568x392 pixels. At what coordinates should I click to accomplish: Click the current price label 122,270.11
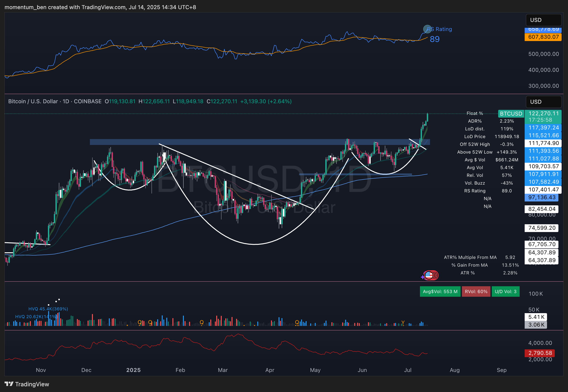point(543,113)
